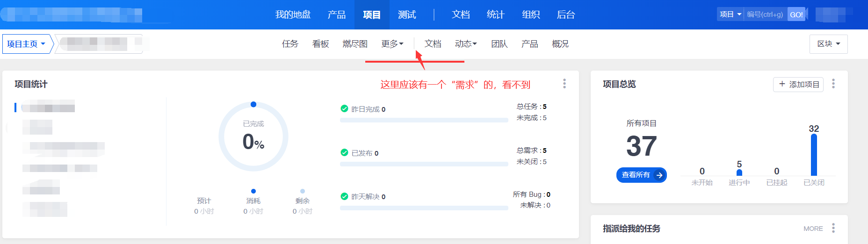Click the blue 已关闭 bar showing 32
This screenshot has height=244, width=868.
(814, 155)
